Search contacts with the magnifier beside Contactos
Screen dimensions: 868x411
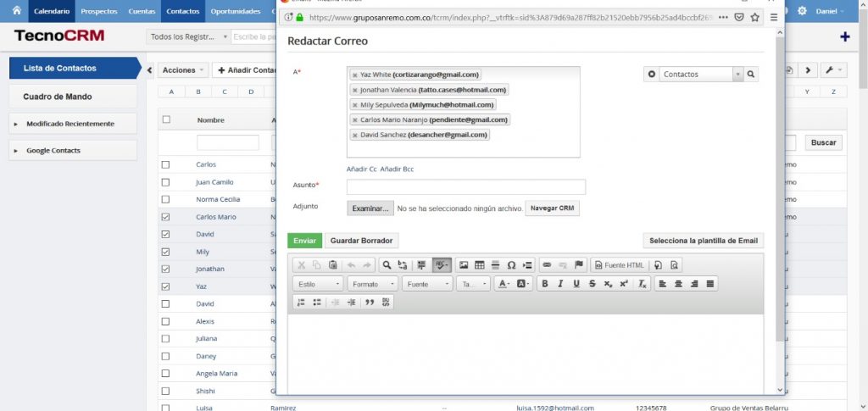(751, 75)
